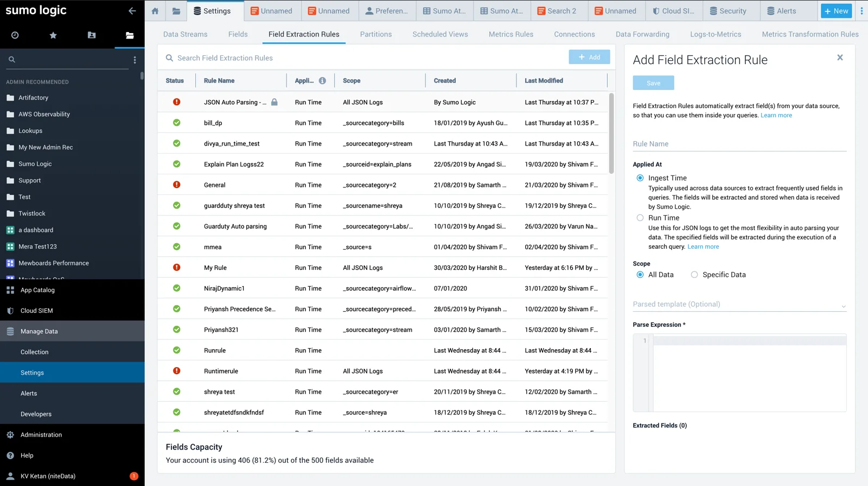Click the New button

[836, 11]
